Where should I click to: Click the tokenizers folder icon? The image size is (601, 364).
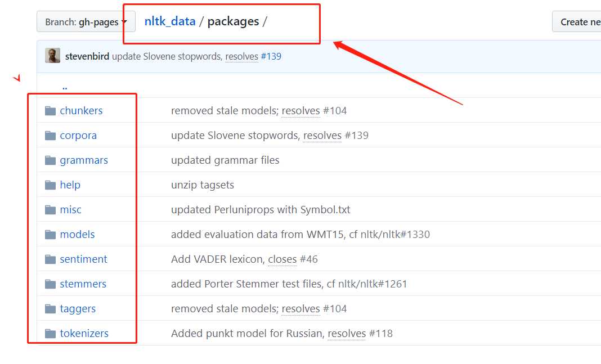50,334
